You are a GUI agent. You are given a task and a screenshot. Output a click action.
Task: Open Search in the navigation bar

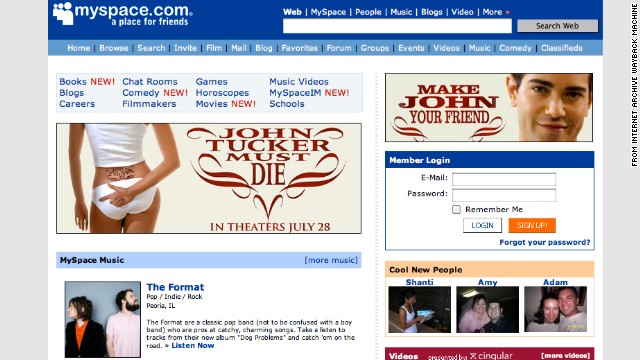click(151, 48)
